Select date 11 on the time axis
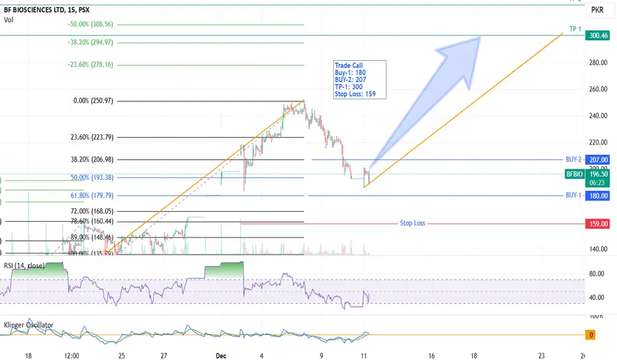The width and height of the screenshot is (617, 364). click(363, 356)
